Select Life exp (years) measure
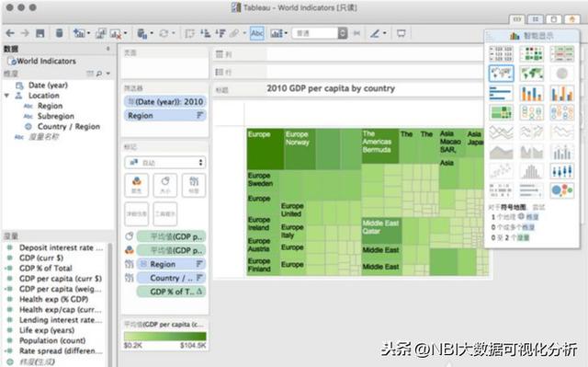 (x=47, y=330)
